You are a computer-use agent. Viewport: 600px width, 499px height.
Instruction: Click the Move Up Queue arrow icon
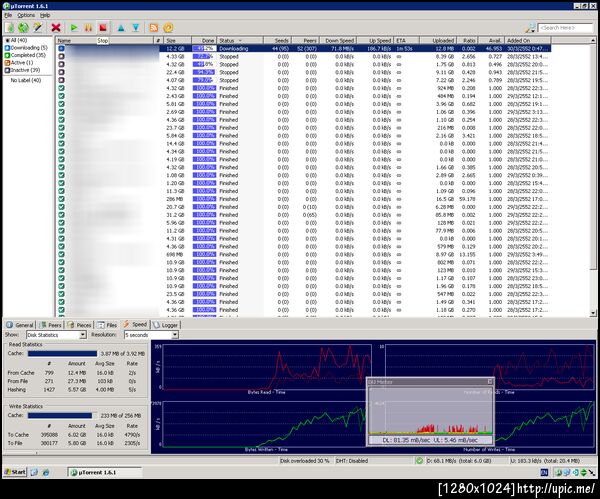121,28
